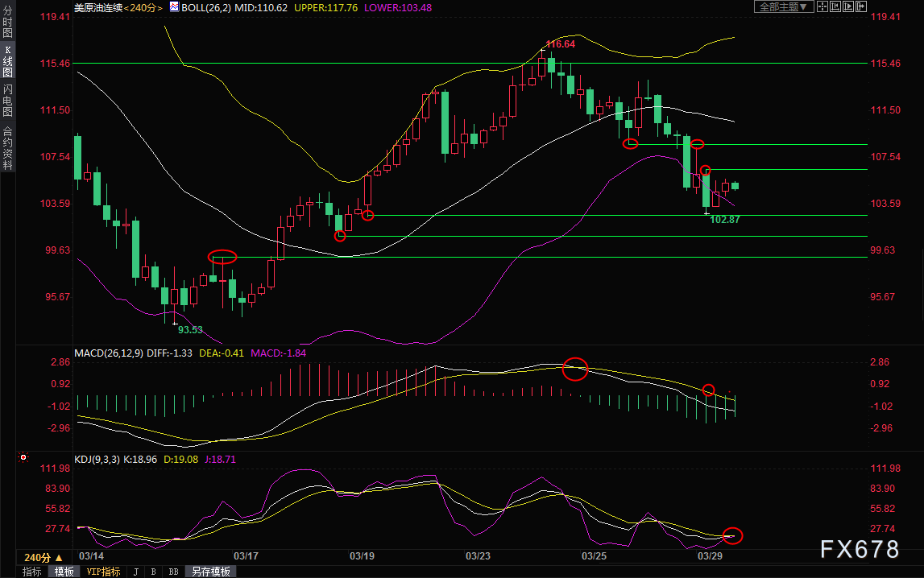Open the 全部主题 theme dropdown
Image resolution: width=924 pixels, height=578 pixels.
(x=784, y=7)
